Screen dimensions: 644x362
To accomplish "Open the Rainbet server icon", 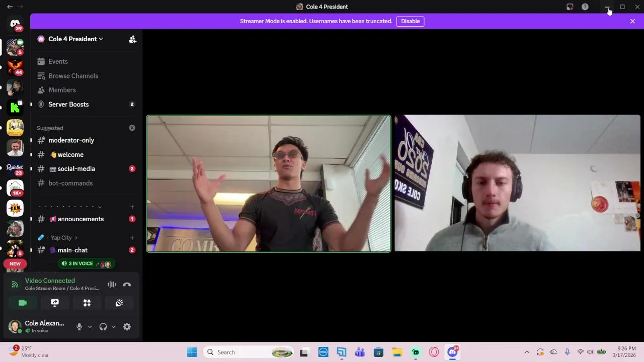I will (x=15, y=168).
